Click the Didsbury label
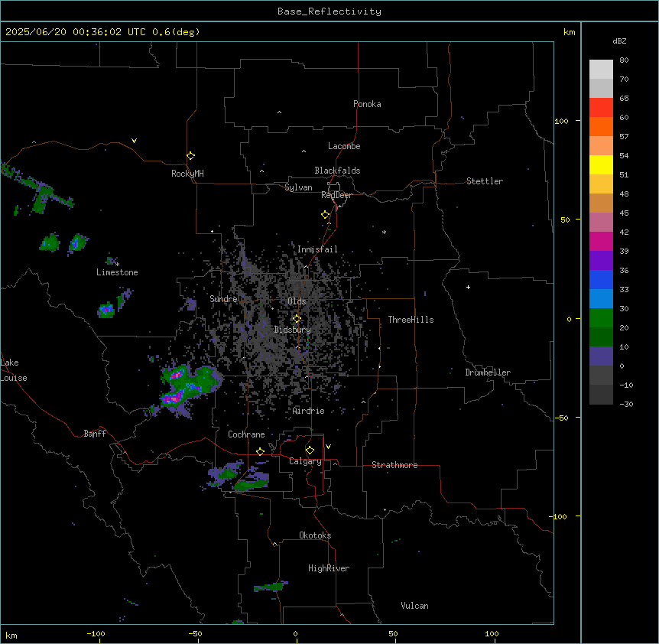Viewport: 659px width, 644px height. (x=293, y=330)
